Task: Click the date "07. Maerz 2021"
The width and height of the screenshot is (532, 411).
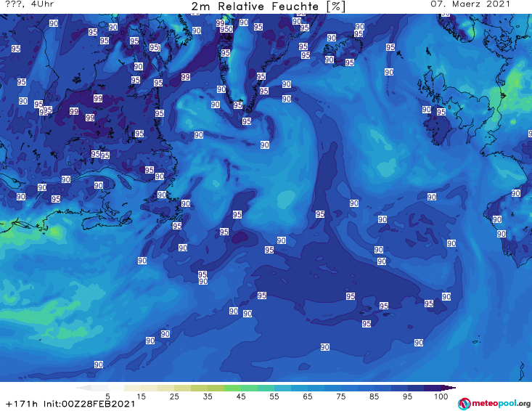Action: (x=470, y=4)
